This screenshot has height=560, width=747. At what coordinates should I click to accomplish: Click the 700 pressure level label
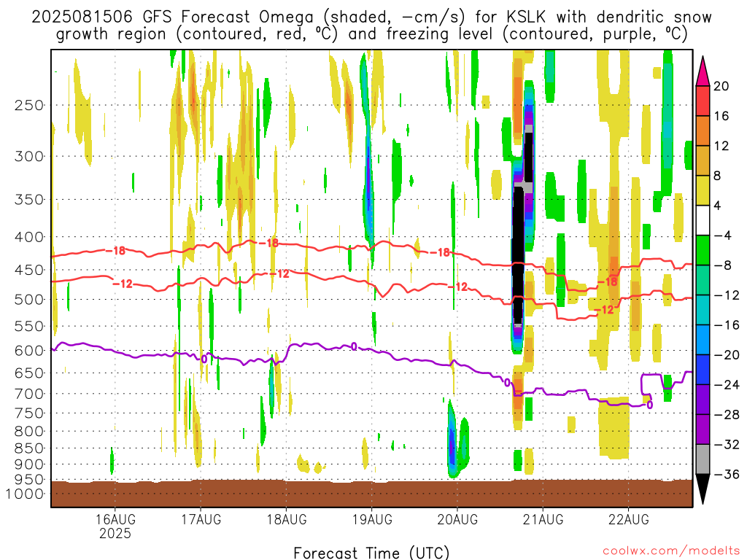click(29, 394)
